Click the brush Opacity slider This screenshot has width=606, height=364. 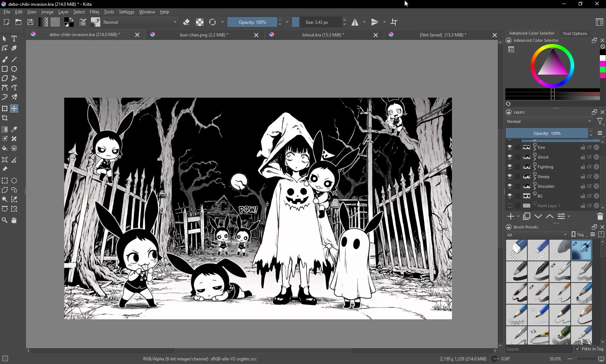click(252, 22)
